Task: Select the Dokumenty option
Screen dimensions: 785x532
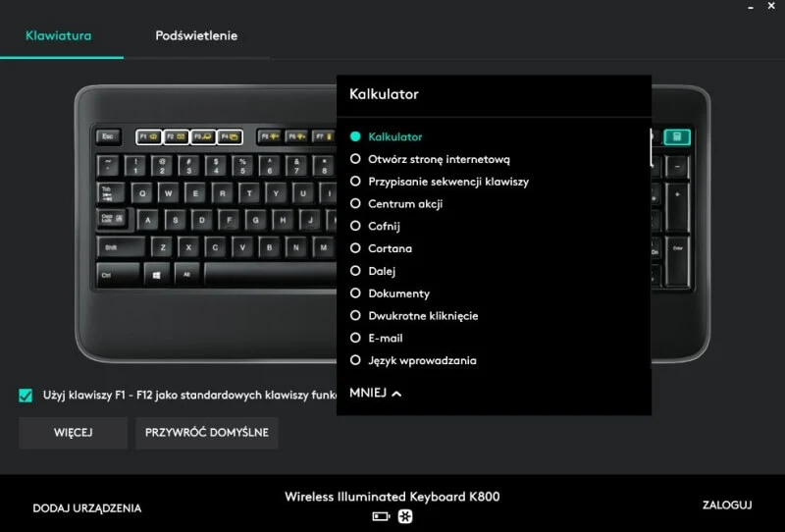Action: click(x=390, y=293)
